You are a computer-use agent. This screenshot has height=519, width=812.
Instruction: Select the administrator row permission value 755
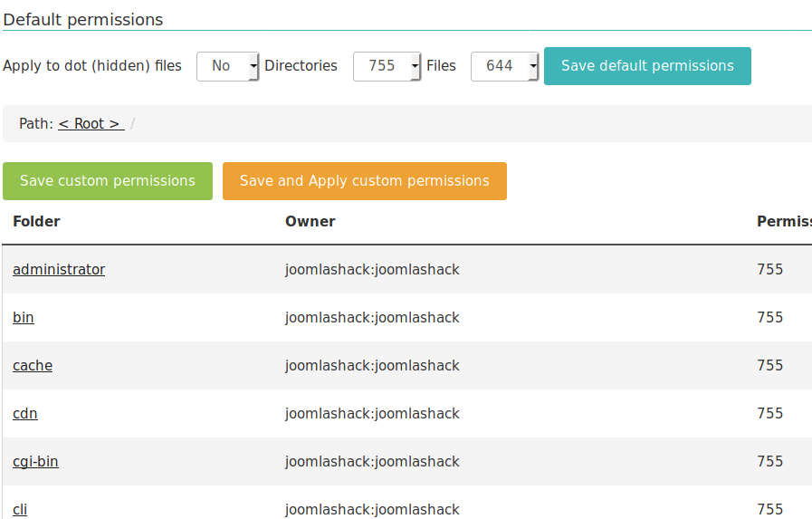click(x=770, y=270)
